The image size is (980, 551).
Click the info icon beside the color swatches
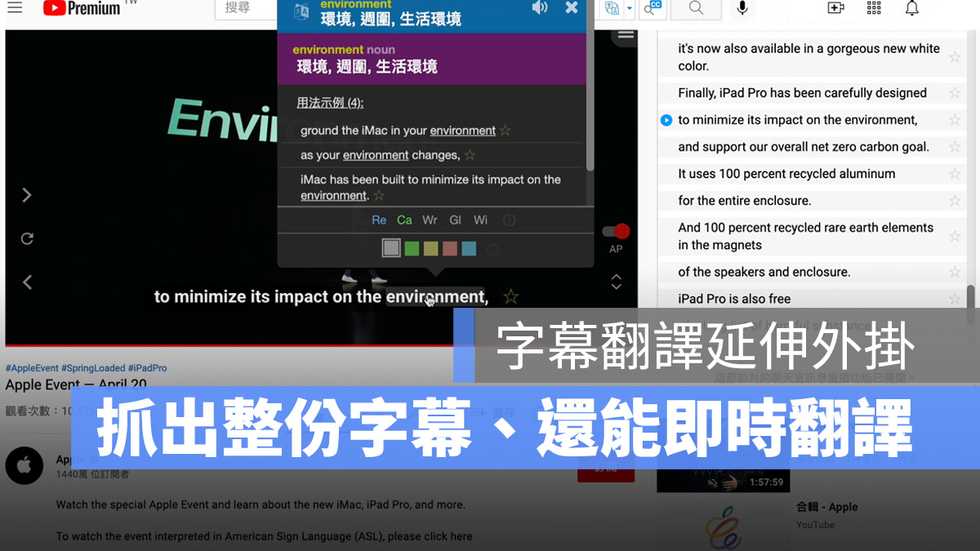[492, 250]
